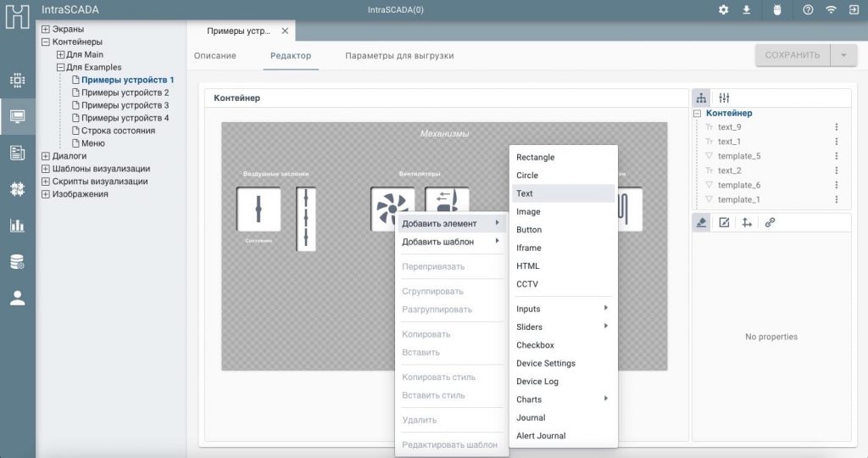Open options menu for template_1
The image size is (868, 458).
tap(837, 199)
